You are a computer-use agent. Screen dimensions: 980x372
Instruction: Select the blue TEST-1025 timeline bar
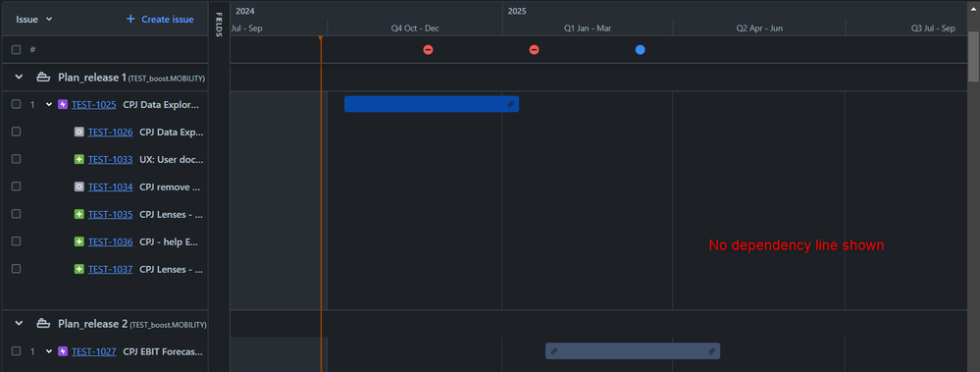click(x=432, y=104)
